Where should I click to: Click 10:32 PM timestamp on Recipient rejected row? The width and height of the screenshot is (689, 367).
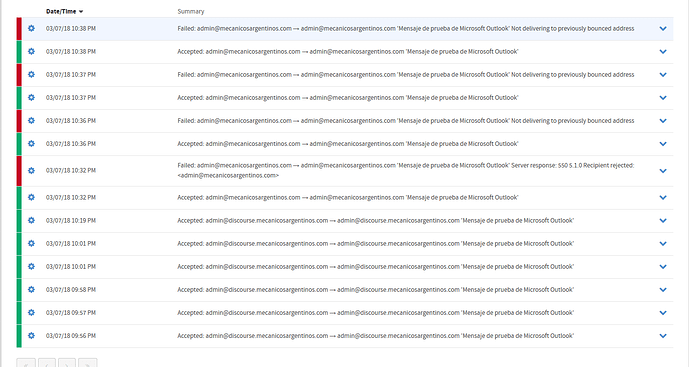coord(71,171)
